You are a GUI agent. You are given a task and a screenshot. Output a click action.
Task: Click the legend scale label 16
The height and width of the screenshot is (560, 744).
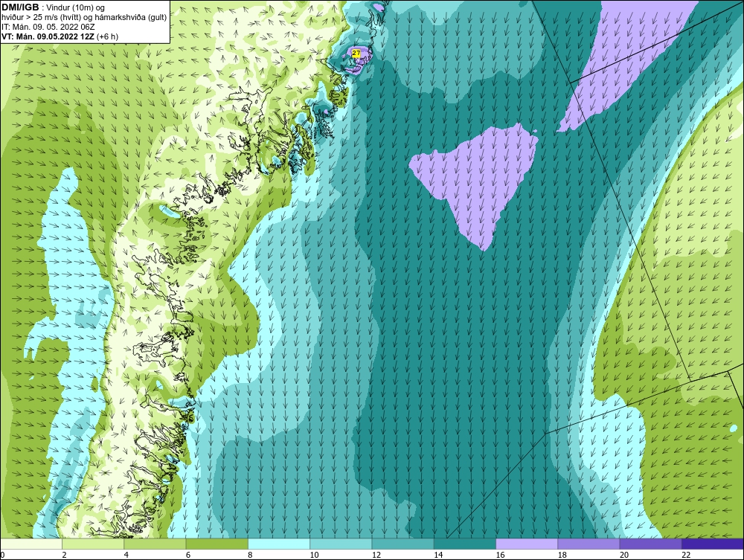tap(500, 556)
